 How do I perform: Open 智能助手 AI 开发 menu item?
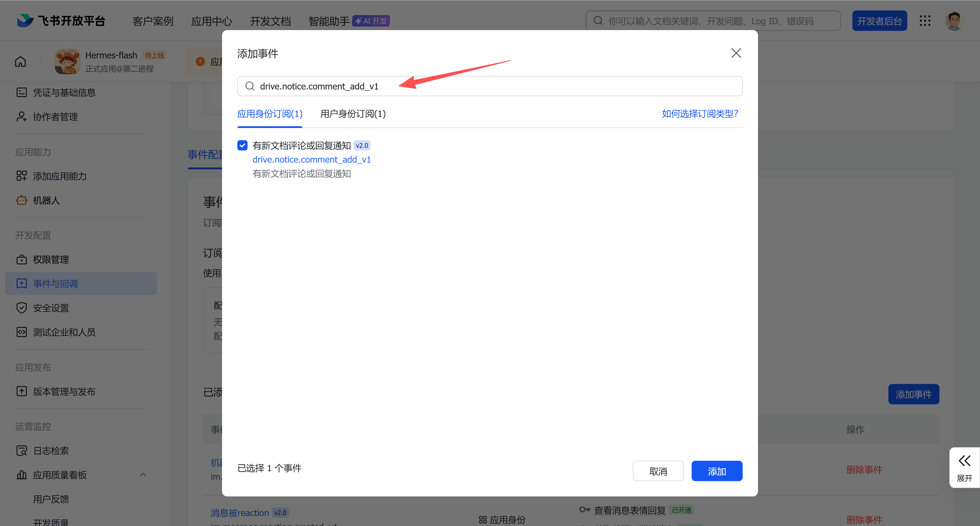pyautogui.click(x=349, y=21)
